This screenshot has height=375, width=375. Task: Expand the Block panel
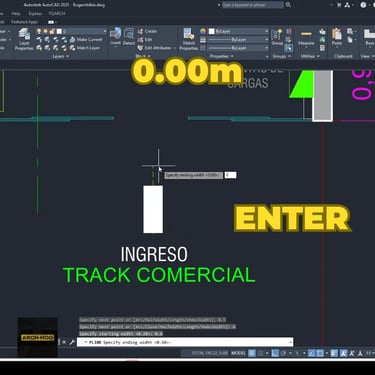point(143,56)
